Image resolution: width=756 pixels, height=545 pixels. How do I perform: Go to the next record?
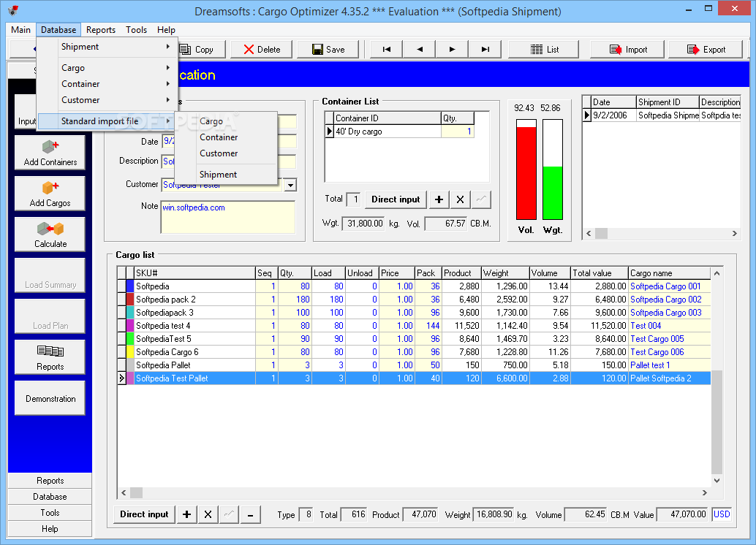(453, 49)
